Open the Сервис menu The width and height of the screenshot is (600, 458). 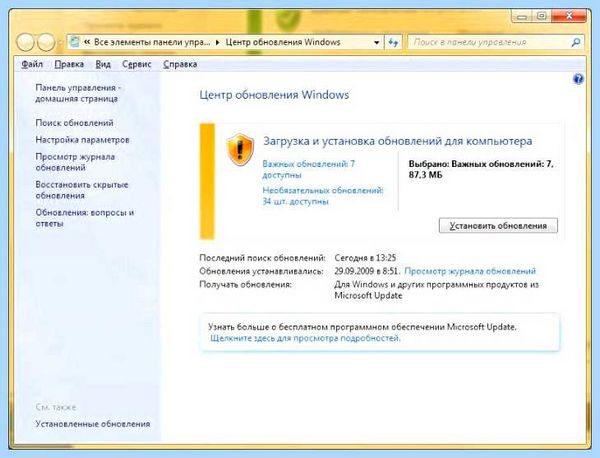[137, 64]
